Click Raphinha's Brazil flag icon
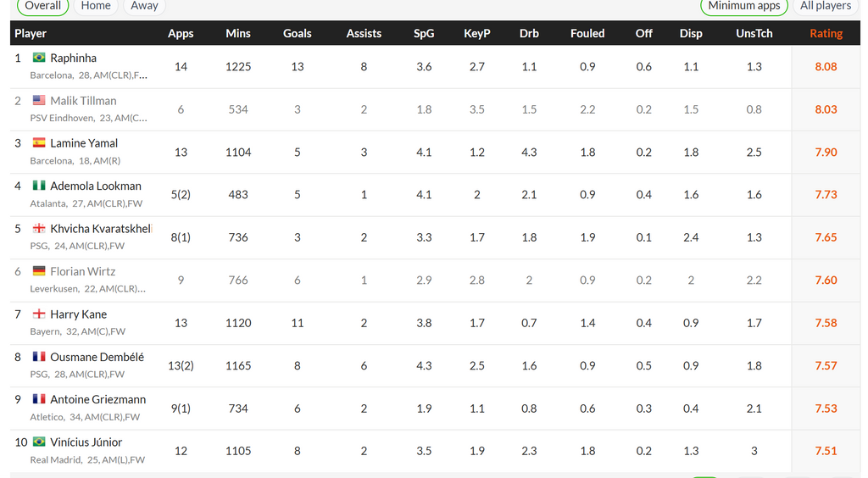The width and height of the screenshot is (868, 478). coord(38,58)
